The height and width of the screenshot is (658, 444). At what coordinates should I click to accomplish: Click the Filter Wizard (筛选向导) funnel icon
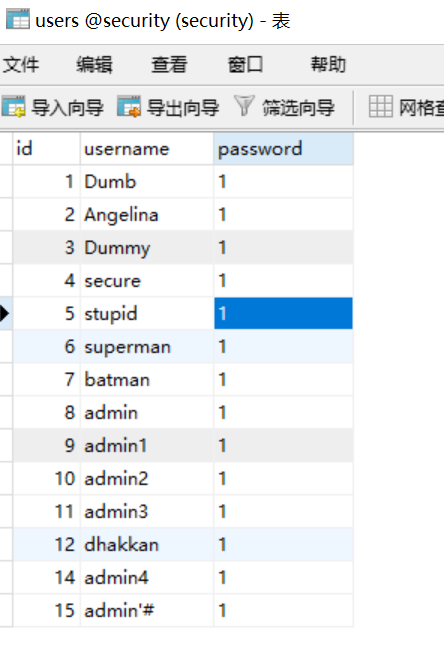[244, 106]
